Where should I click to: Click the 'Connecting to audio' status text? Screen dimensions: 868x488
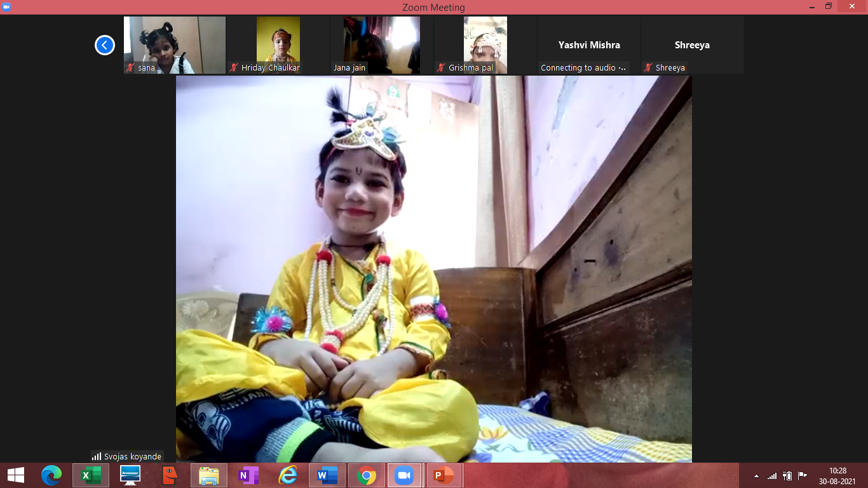point(583,67)
